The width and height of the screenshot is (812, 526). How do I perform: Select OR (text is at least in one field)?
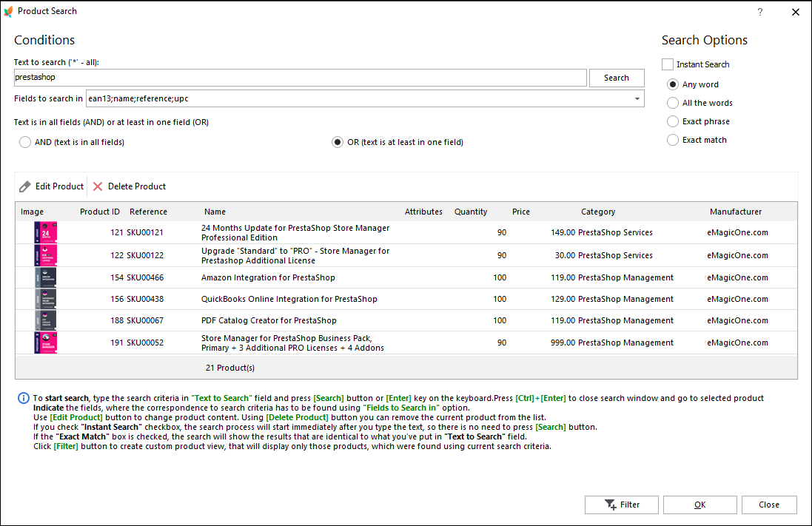[x=338, y=142]
